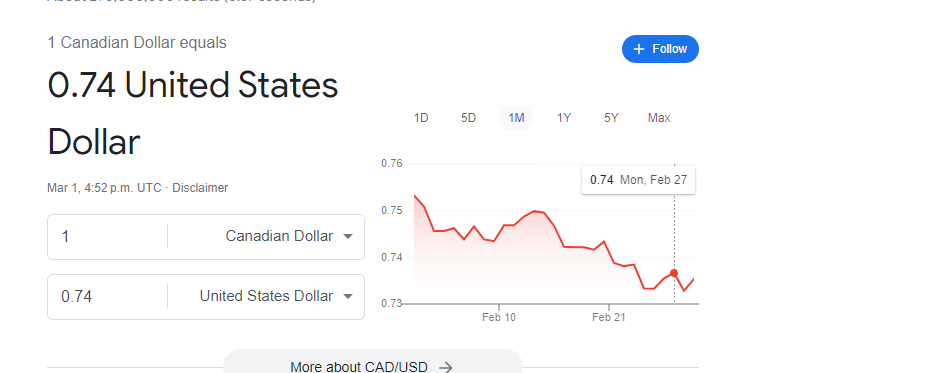Screen dimensions: 936x373
Task: Click the plus icon on Follow button
Action: (639, 49)
